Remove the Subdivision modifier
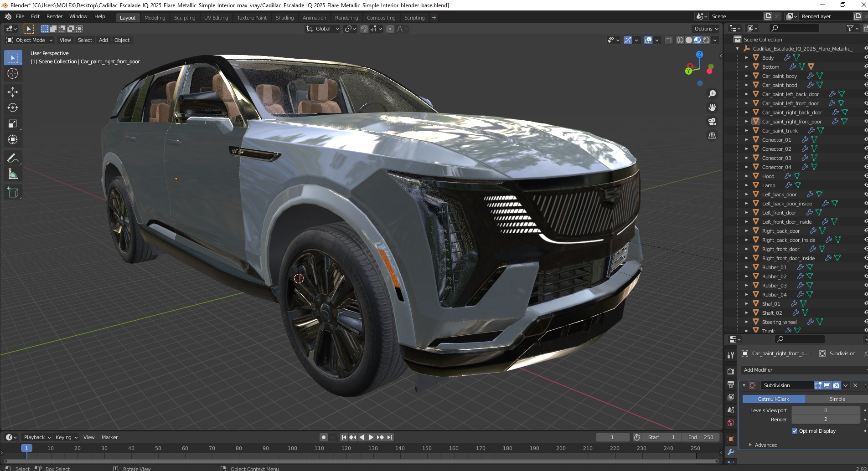868x471 pixels. click(x=855, y=385)
